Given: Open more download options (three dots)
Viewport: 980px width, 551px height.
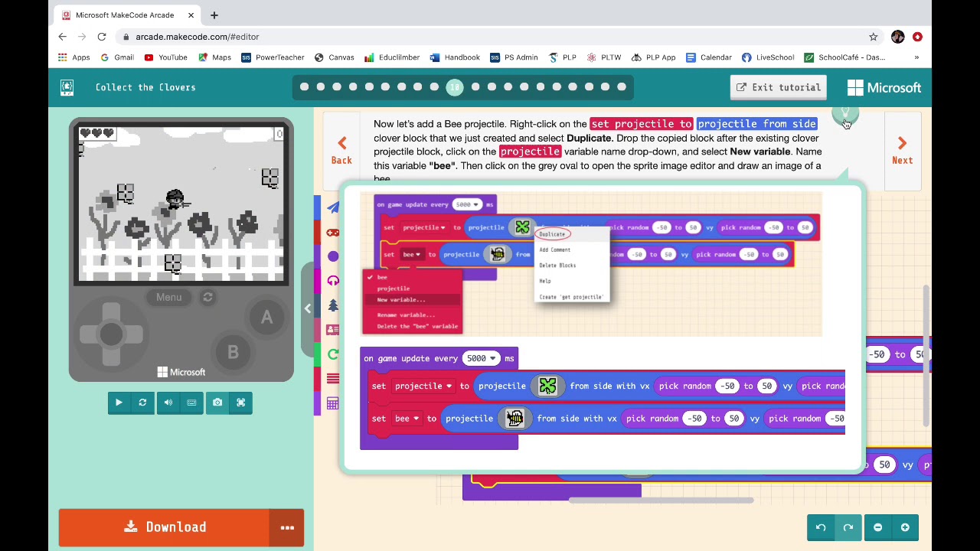Looking at the screenshot, I should point(287,527).
